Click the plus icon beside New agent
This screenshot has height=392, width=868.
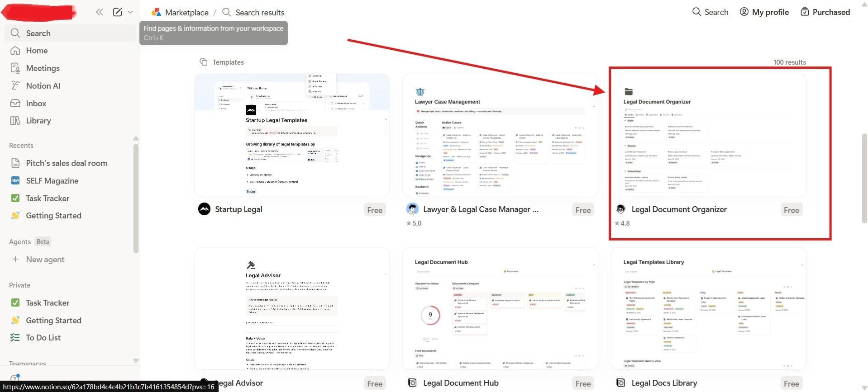(15, 259)
